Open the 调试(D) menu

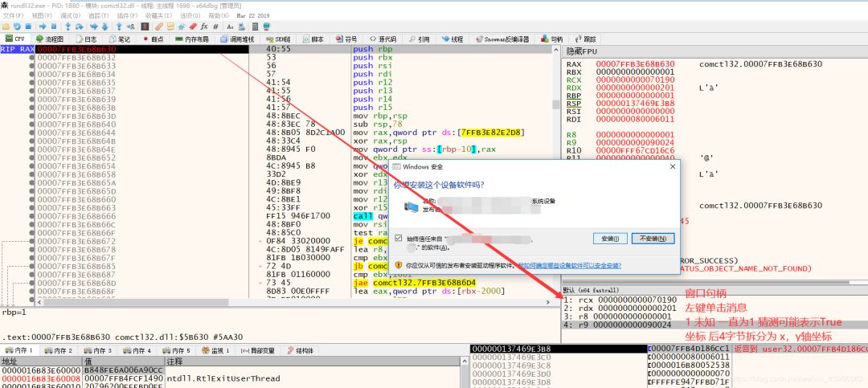point(70,15)
